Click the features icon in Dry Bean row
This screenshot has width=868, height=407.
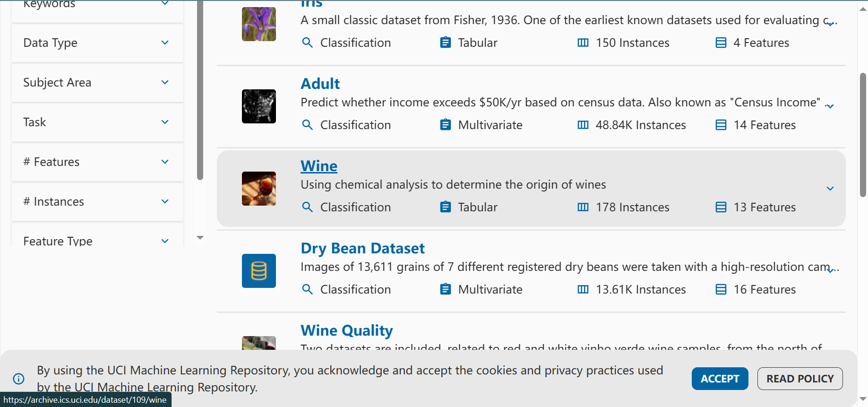[x=721, y=289]
